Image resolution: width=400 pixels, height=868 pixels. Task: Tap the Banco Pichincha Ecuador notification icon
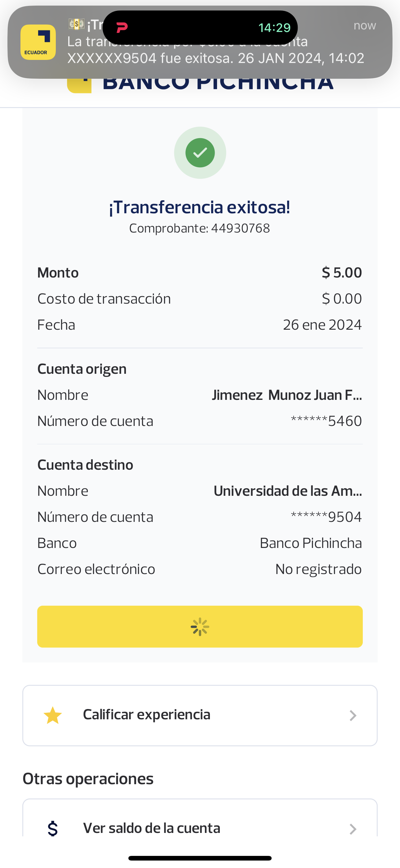pos(38,42)
